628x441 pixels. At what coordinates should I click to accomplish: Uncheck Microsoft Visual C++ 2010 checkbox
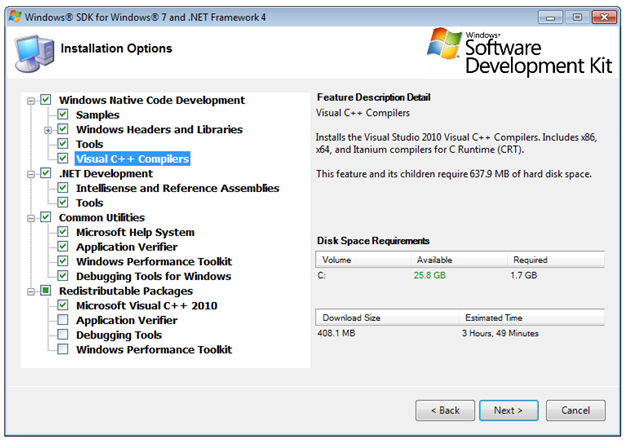(62, 305)
